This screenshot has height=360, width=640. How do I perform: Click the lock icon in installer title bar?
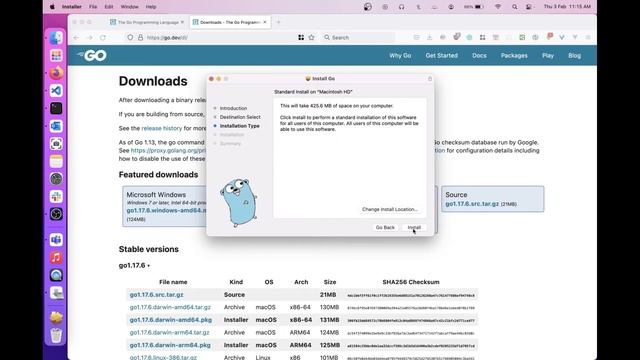tap(429, 79)
